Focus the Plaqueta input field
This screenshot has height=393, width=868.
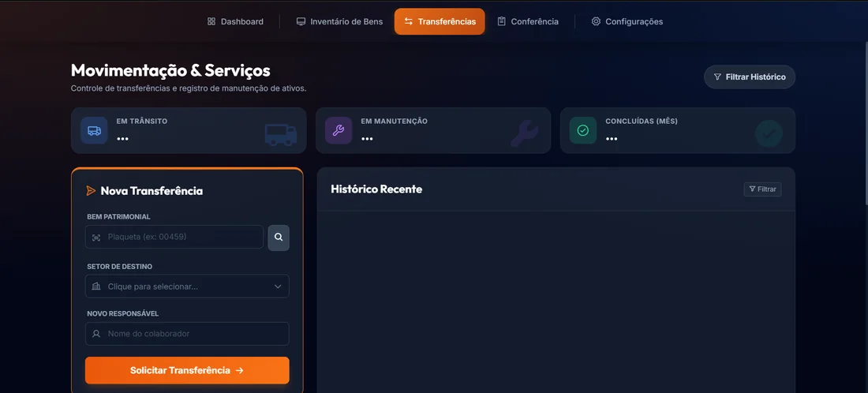click(x=174, y=237)
